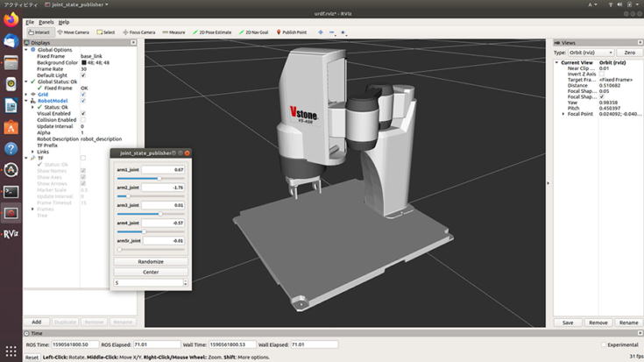Pick the Measure tool
644x362 pixels.
[174, 32]
